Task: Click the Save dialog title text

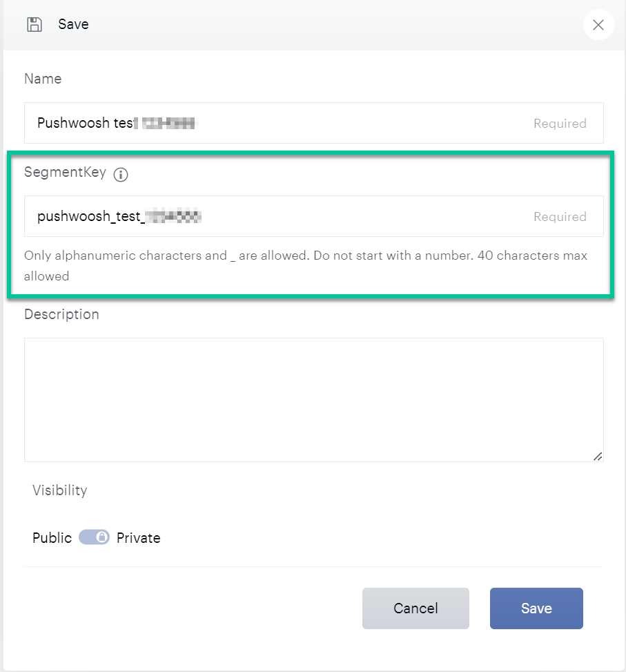Action: point(73,25)
